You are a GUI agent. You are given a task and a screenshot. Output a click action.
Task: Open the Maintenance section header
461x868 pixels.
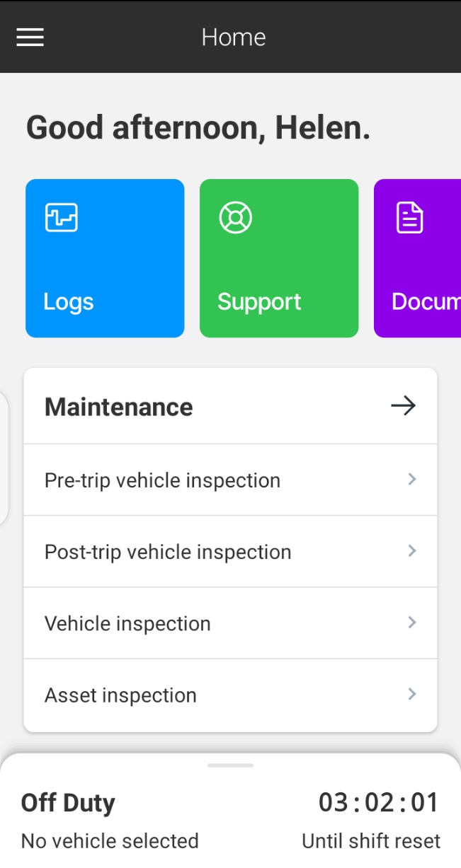click(x=118, y=405)
